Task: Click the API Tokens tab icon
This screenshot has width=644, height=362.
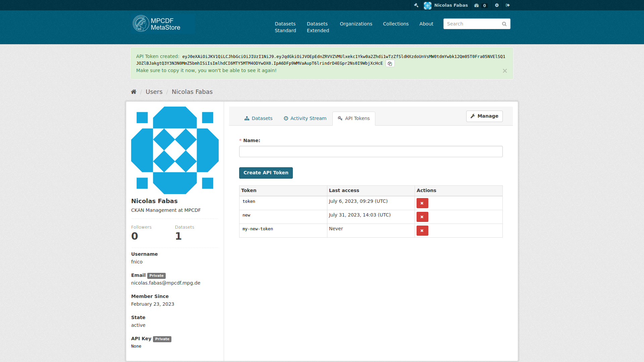Action: pyautogui.click(x=340, y=118)
